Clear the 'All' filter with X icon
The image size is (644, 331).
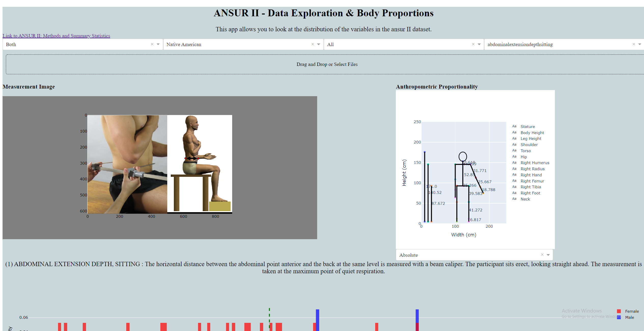(x=473, y=44)
